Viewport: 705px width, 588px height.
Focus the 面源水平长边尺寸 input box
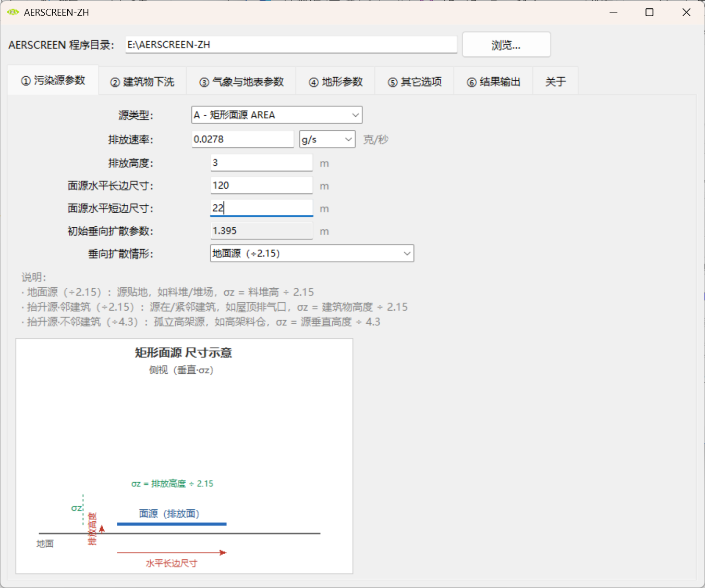pos(262,186)
